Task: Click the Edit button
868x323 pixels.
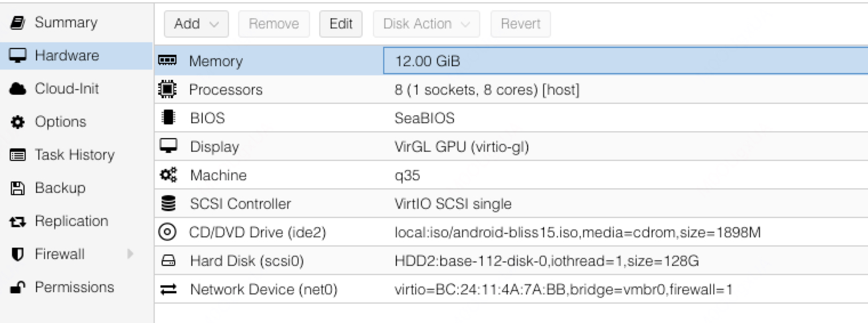Action: 341,24
